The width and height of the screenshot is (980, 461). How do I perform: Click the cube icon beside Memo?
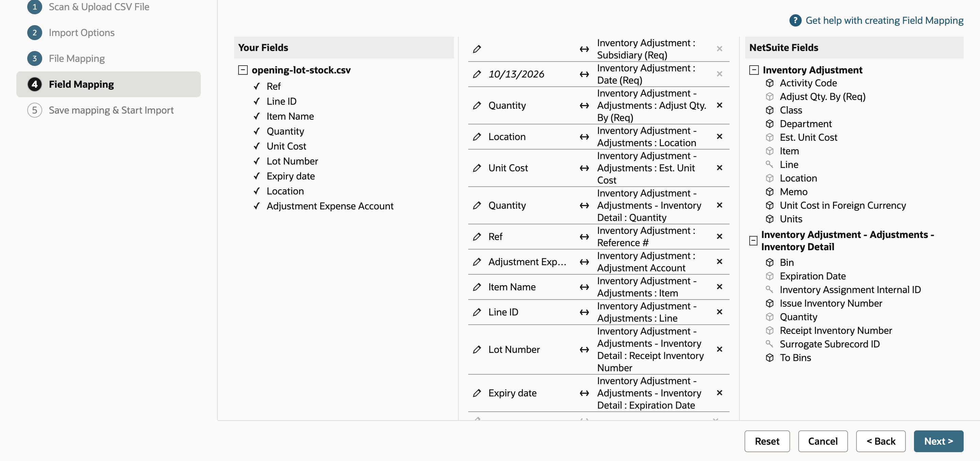click(770, 191)
